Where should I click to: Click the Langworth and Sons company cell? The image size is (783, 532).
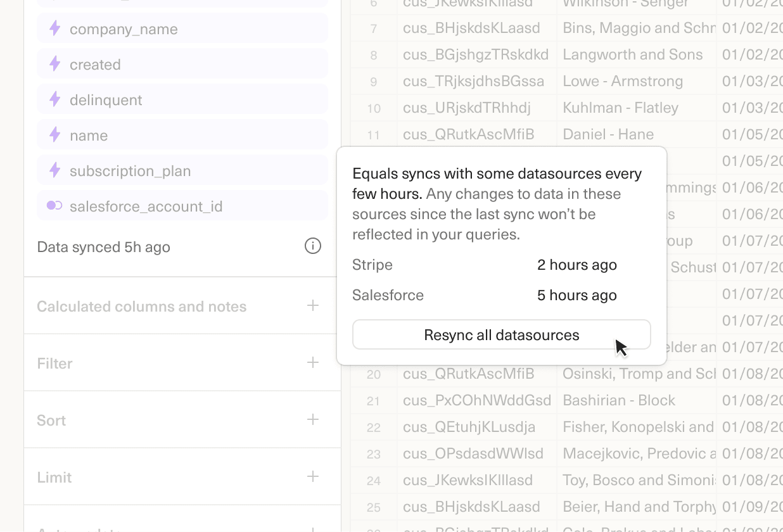click(x=632, y=54)
